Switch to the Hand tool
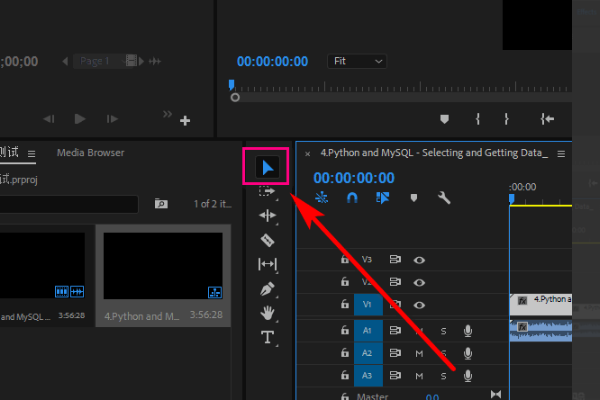600x400 pixels. (267, 313)
